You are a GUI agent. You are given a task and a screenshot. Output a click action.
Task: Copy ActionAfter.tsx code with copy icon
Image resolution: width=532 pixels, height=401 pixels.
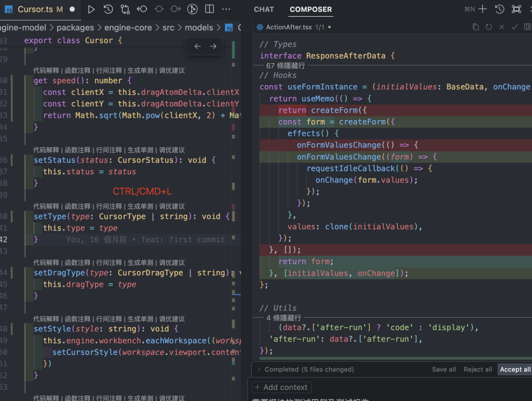click(x=475, y=27)
